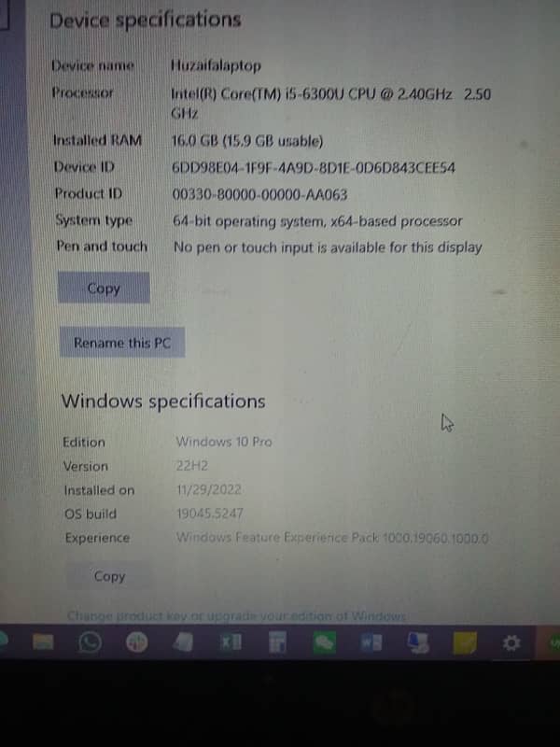This screenshot has height=747, width=560.
Task: Click the Windows specifications heading
Action: pyautogui.click(x=163, y=402)
